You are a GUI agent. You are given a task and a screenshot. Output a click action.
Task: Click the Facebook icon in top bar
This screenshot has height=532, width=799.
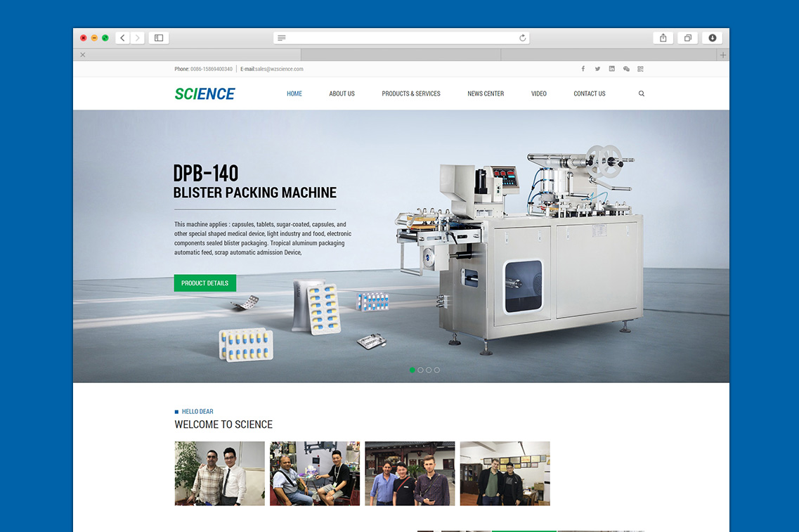click(583, 69)
